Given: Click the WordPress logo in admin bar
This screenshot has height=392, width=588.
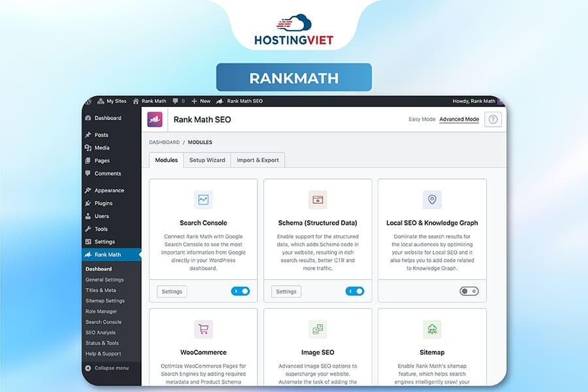Looking at the screenshot, I should pos(88,101).
